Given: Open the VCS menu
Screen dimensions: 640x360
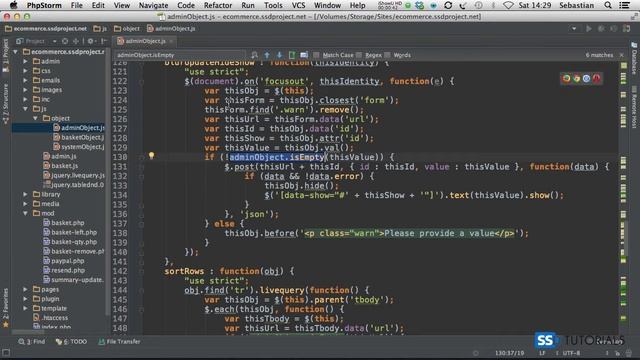Looking at the screenshot, I should click(298, 5).
